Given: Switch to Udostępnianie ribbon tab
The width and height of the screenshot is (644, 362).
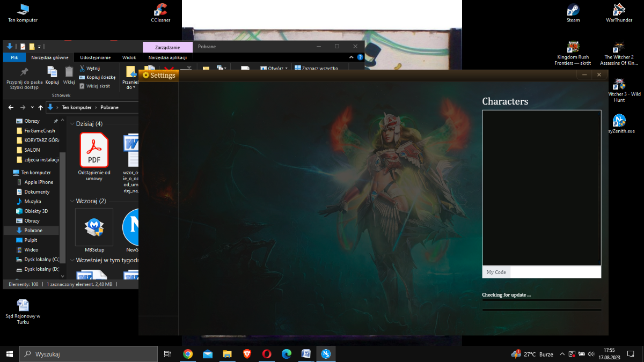Looking at the screenshot, I should 96,57.
